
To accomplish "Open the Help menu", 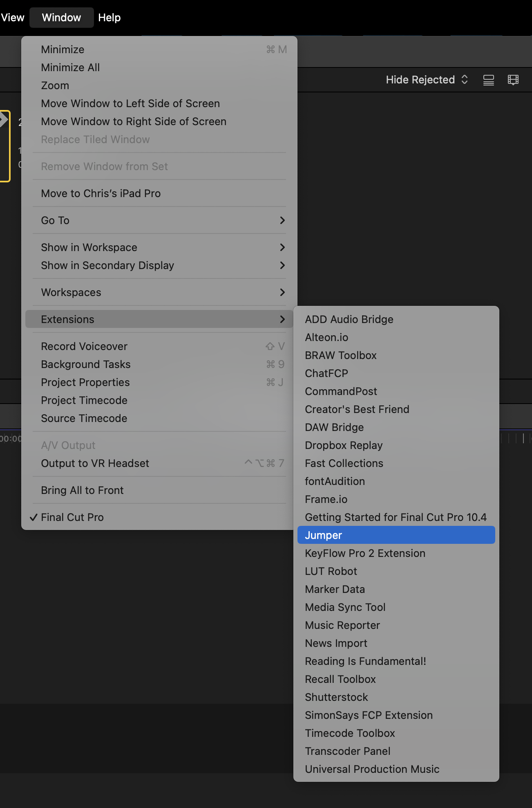I will click(x=109, y=18).
